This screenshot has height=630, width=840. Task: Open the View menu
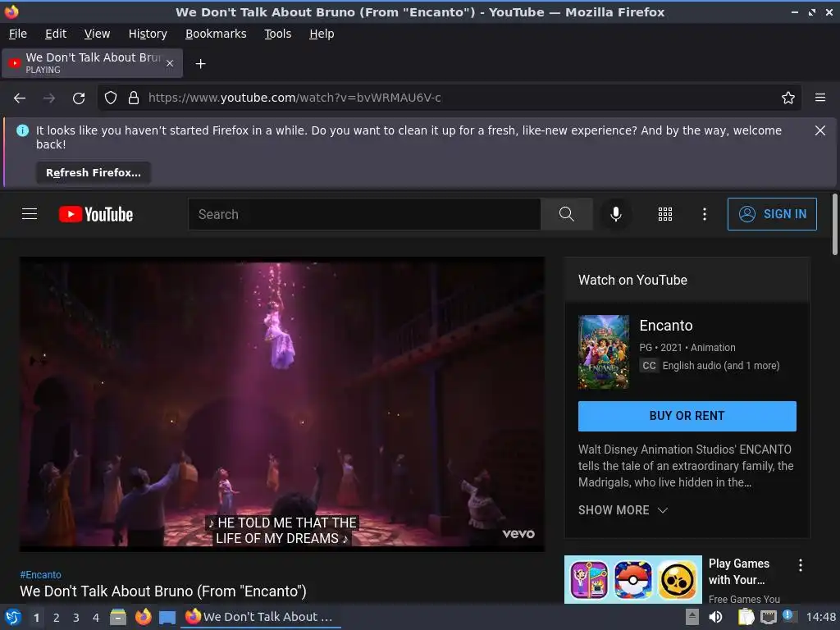[97, 34]
